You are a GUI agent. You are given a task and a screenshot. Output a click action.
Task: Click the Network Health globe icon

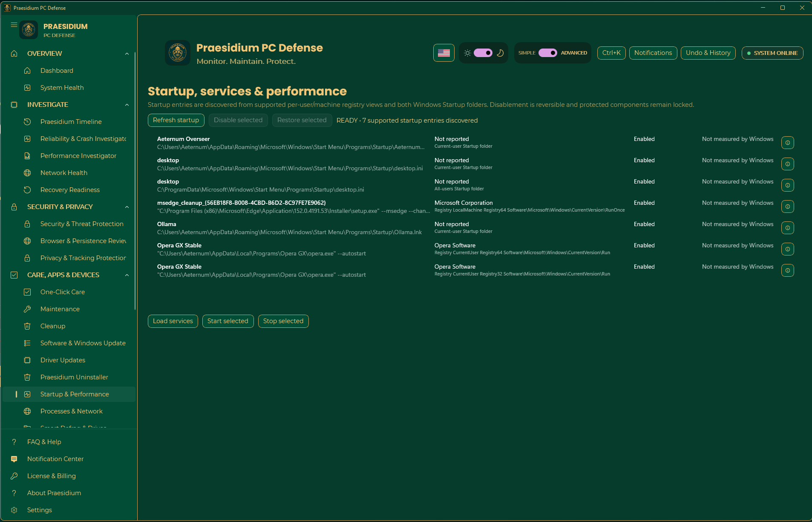pyautogui.click(x=27, y=173)
